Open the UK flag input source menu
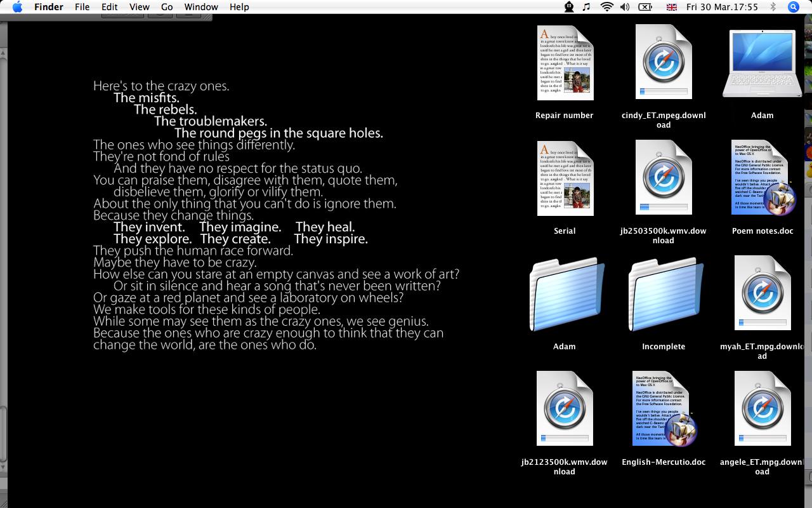The height and width of the screenshot is (508, 812). (672, 7)
